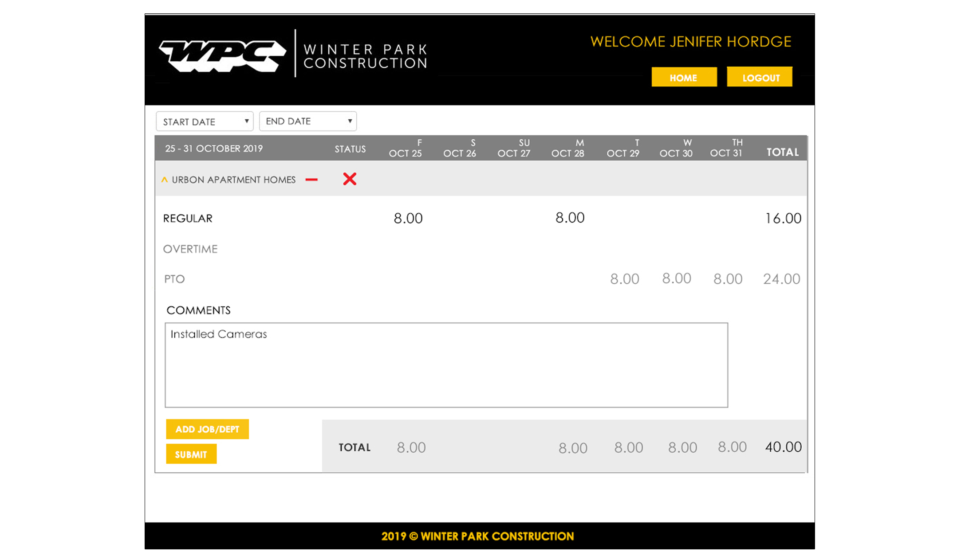The width and height of the screenshot is (961, 560).
Task: Collapse the Urbon Apartment Homes section
Action: [x=165, y=180]
